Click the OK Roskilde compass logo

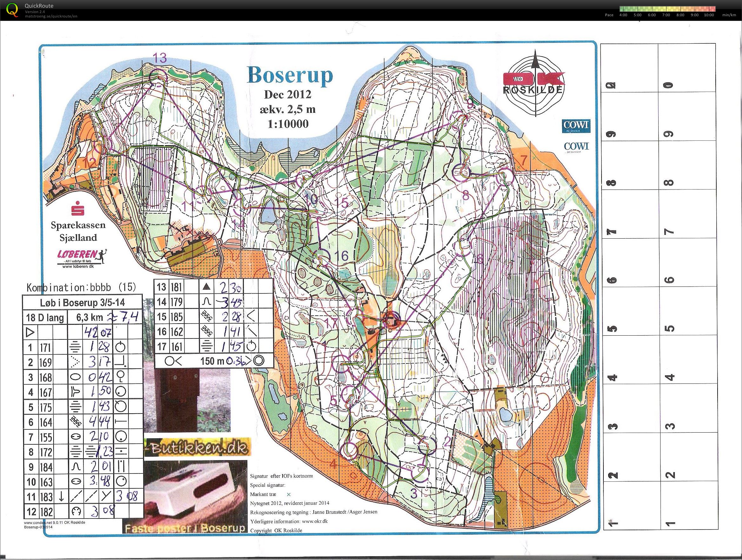pos(535,83)
